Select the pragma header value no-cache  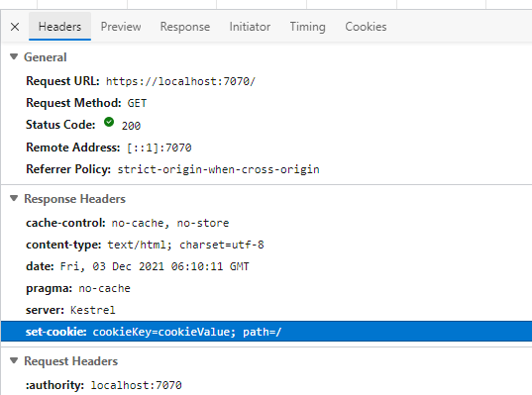(104, 288)
